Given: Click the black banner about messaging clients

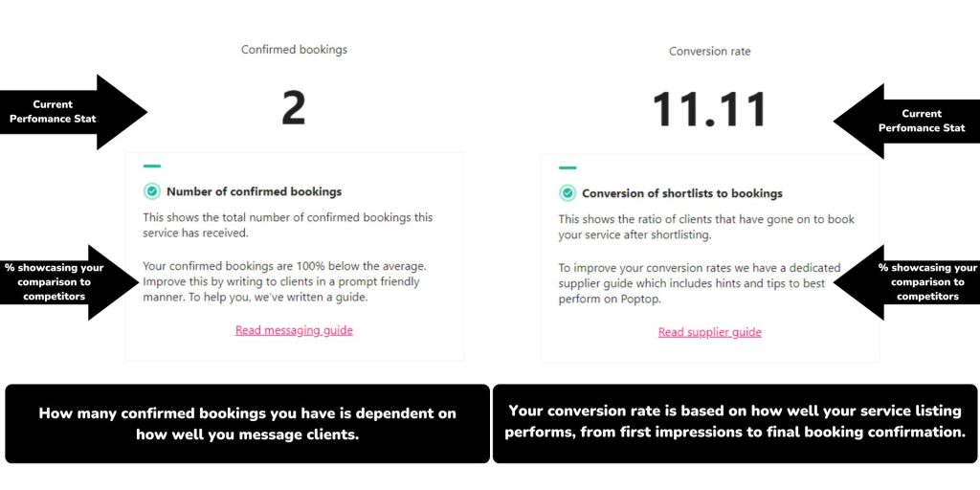Looking at the screenshot, I should pyautogui.click(x=247, y=423).
